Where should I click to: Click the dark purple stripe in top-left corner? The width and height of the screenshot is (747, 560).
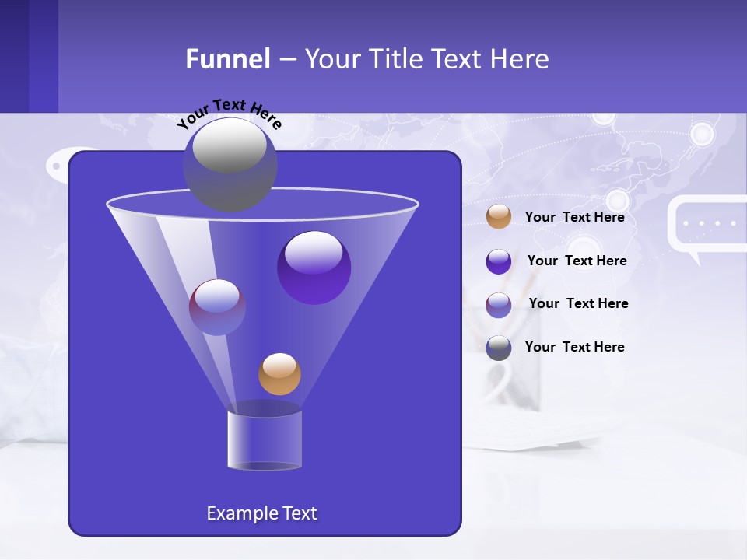(14, 56)
